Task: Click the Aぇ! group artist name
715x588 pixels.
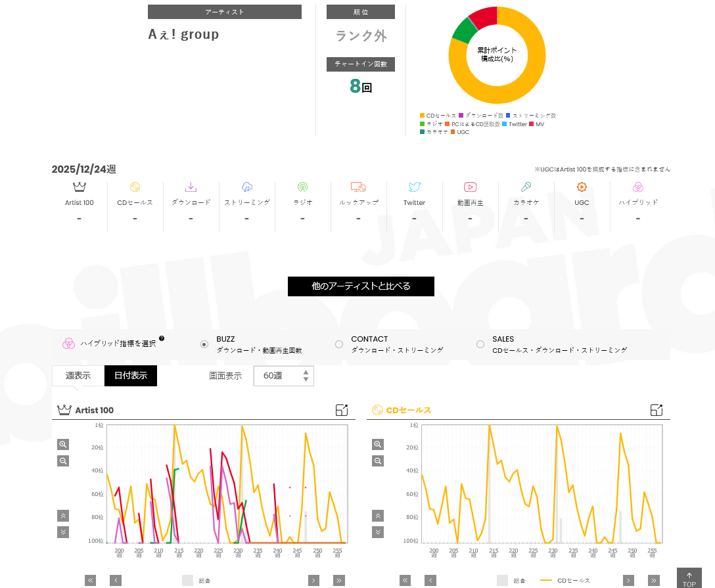Action: tap(183, 34)
